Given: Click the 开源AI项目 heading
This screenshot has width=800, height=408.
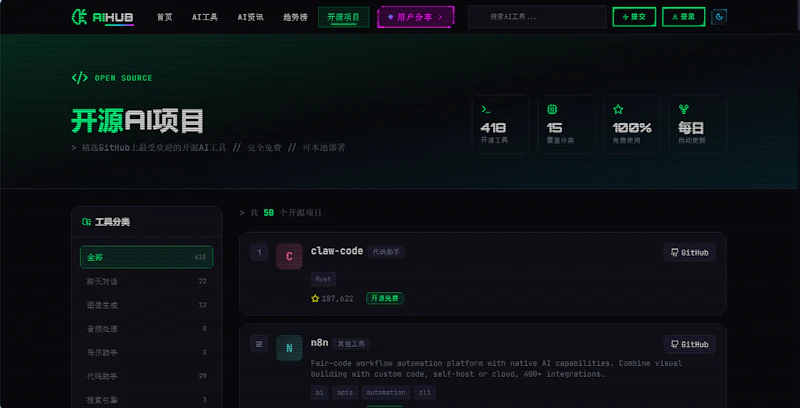Looking at the screenshot, I should coord(137,121).
